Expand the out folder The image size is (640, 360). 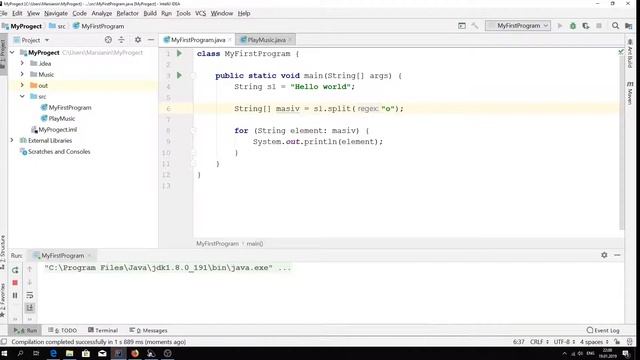(22, 85)
